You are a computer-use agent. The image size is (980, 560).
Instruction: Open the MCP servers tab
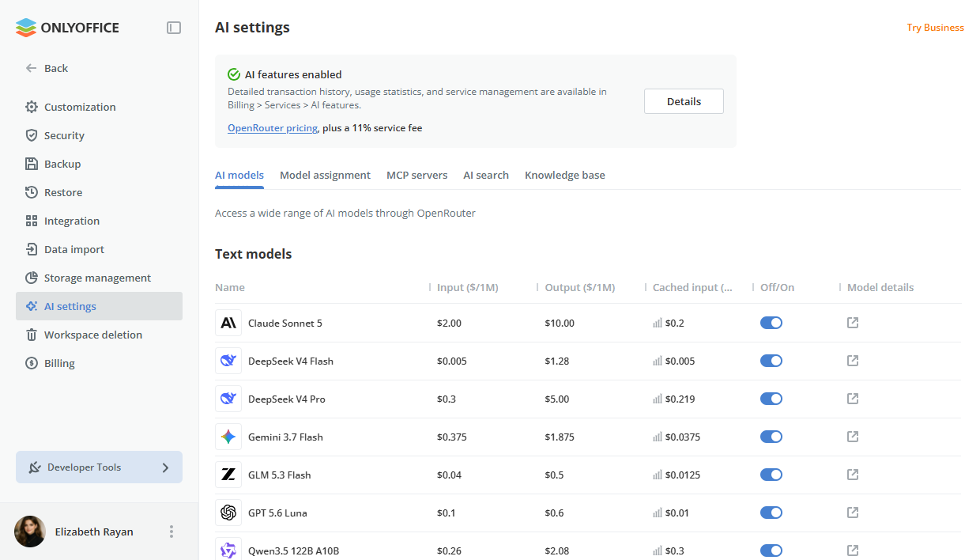click(x=416, y=176)
